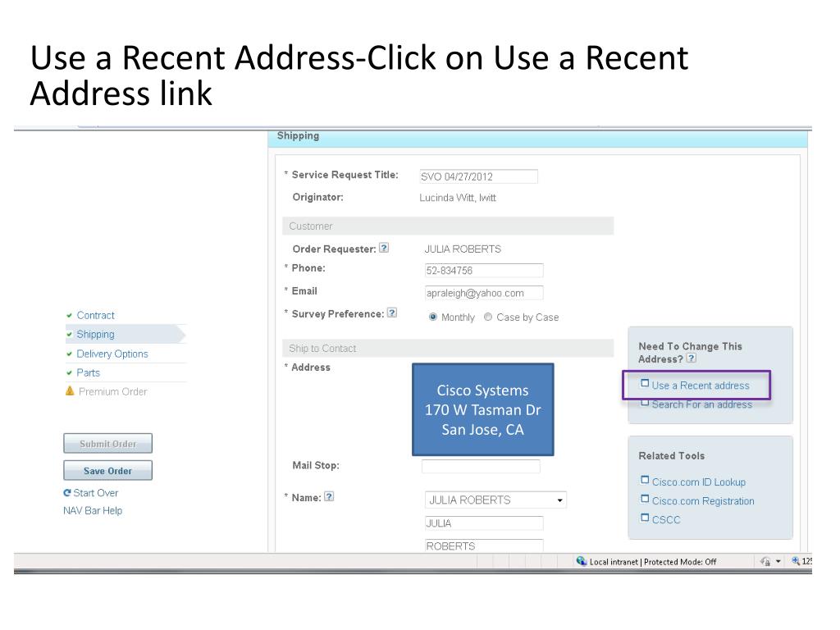Open the Cisco.com Registration link
The height and width of the screenshot is (630, 840).
(703, 501)
